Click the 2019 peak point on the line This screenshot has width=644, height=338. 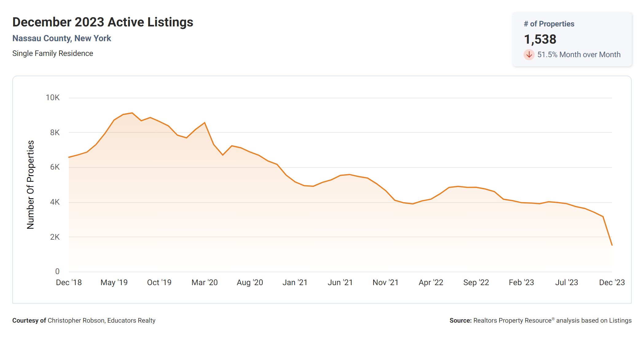point(132,113)
